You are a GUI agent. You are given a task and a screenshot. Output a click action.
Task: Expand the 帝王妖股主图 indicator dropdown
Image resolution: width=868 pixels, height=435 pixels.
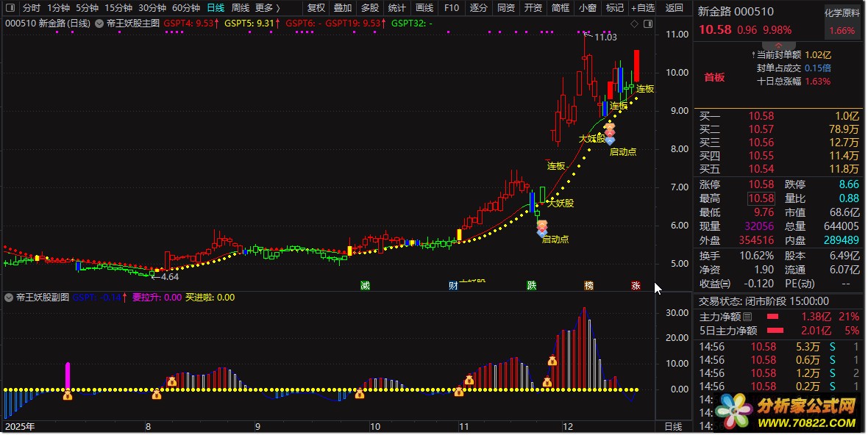[x=99, y=24]
